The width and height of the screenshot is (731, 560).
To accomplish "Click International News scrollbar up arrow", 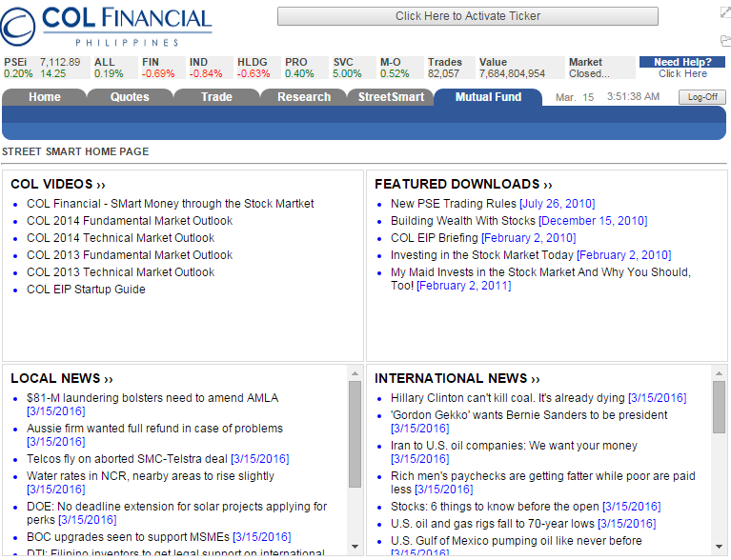I will click(x=719, y=373).
